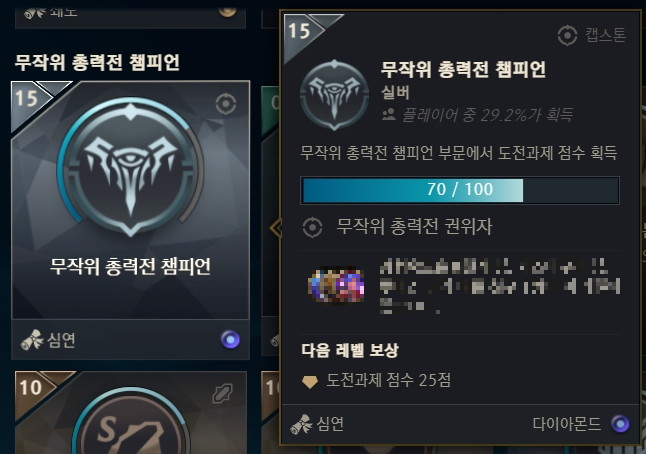Click the diamond tier orb on ARAM card
Viewport: 646px width, 454px height.
click(230, 340)
